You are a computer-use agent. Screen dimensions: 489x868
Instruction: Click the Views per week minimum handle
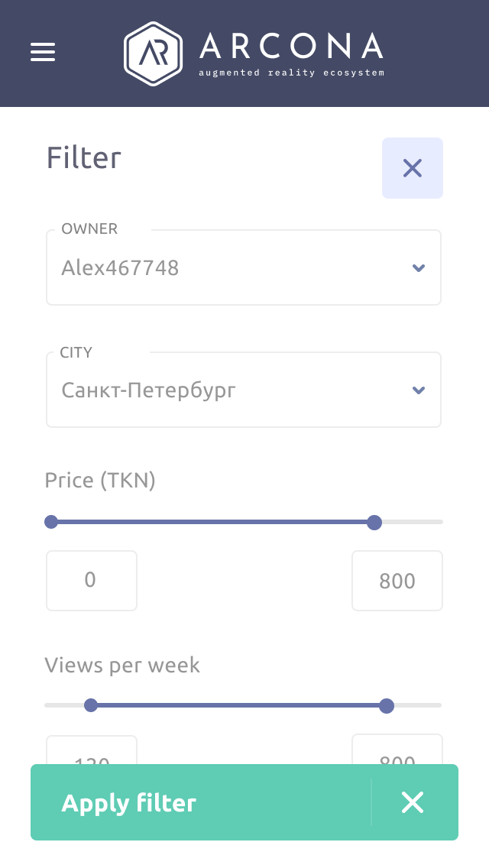91,705
